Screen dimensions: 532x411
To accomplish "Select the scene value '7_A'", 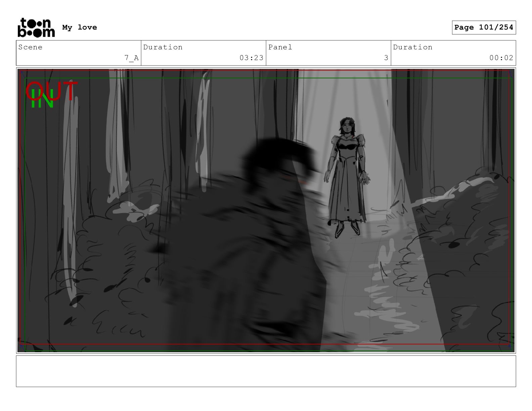I will (131, 58).
